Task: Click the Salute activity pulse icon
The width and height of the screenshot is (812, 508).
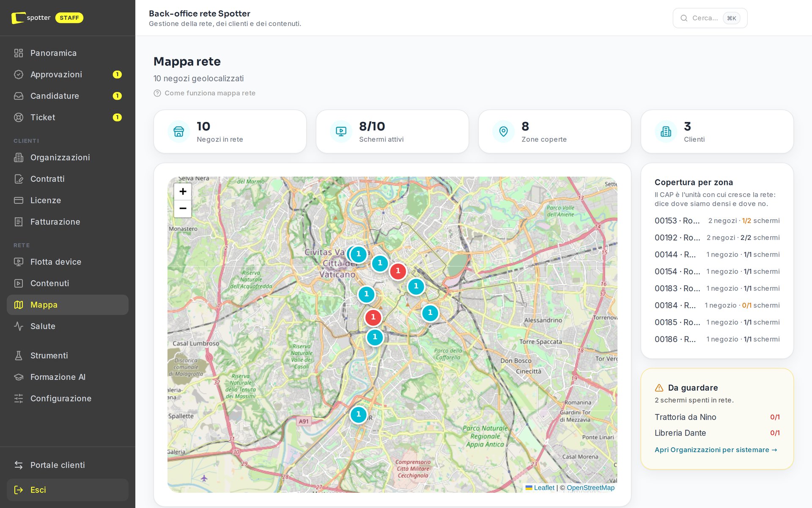Action: [19, 326]
